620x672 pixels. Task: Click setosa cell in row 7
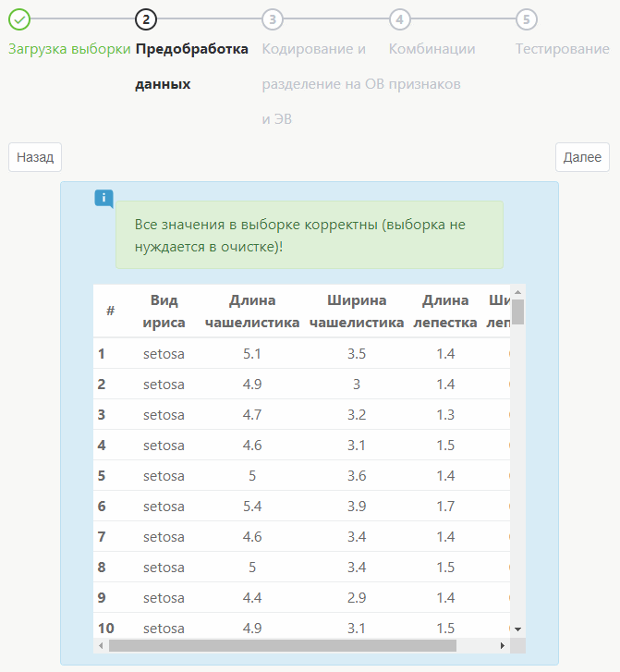pyautogui.click(x=164, y=537)
